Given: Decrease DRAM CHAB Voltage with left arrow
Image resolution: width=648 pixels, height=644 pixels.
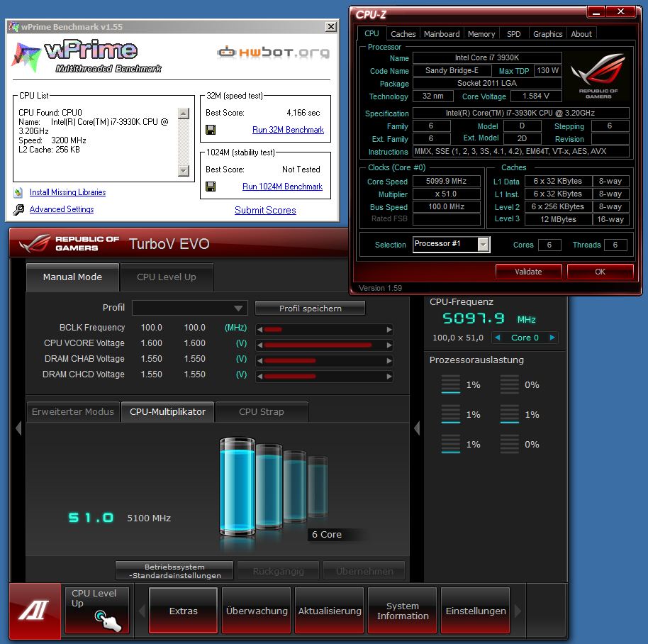Looking at the screenshot, I should coord(259,361).
